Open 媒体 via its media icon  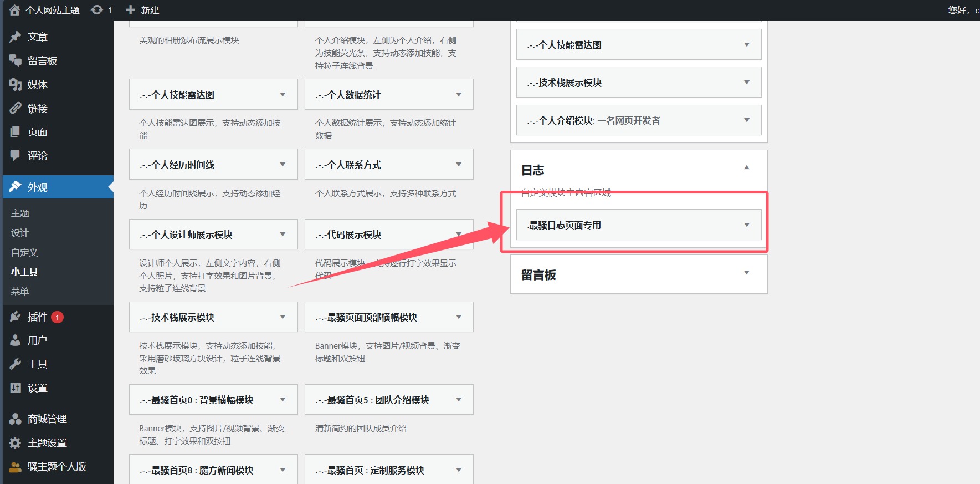16,84
